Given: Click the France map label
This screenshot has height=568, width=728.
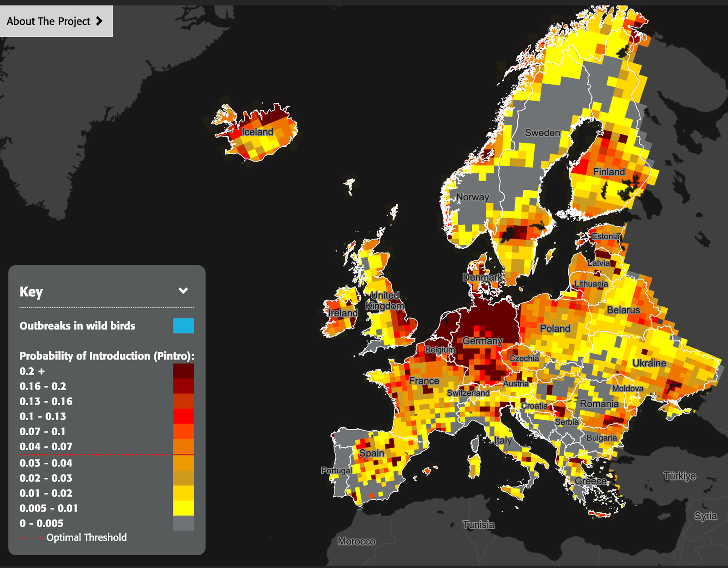Looking at the screenshot, I should [424, 381].
